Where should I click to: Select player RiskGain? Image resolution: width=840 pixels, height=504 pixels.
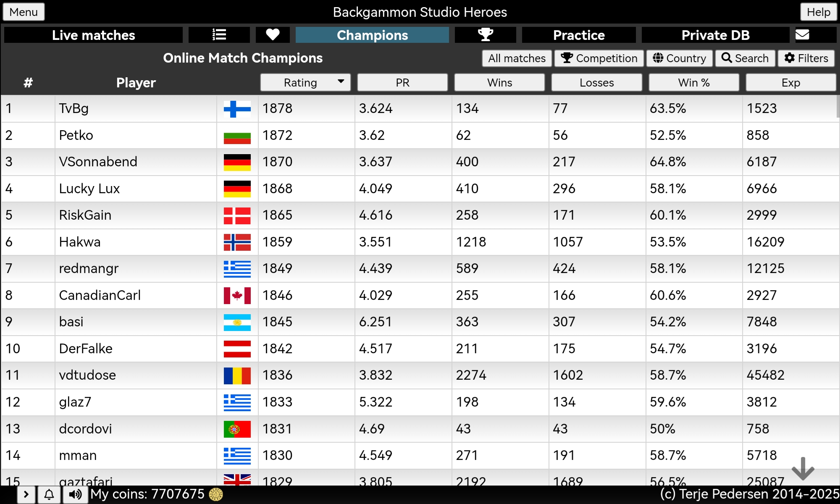coord(85,215)
